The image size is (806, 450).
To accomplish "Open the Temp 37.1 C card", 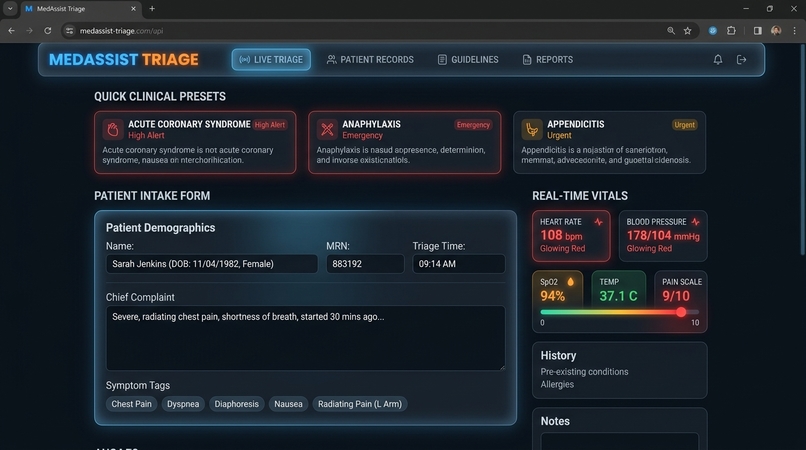I will pyautogui.click(x=618, y=290).
